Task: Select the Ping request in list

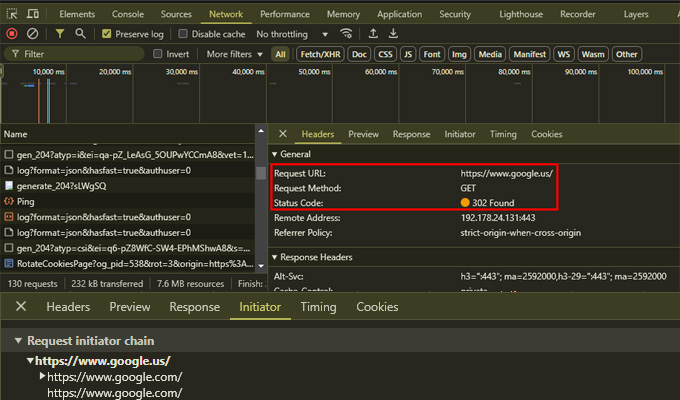Action: point(26,201)
